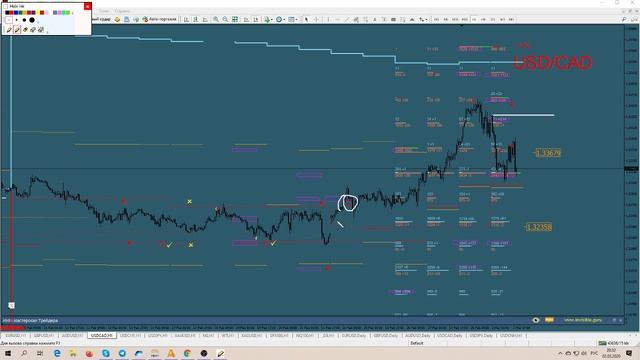
Task: Select the arrow cursor tool
Action: pos(307,19)
